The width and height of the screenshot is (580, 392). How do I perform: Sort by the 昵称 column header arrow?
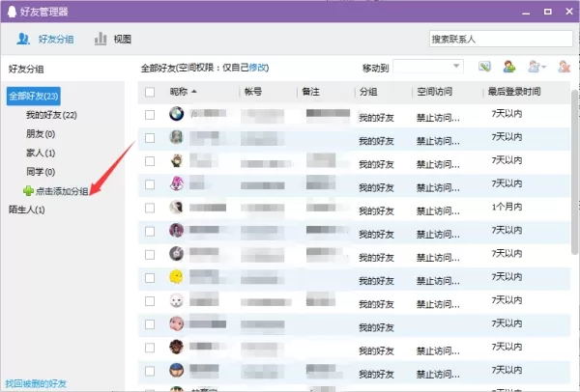194,92
